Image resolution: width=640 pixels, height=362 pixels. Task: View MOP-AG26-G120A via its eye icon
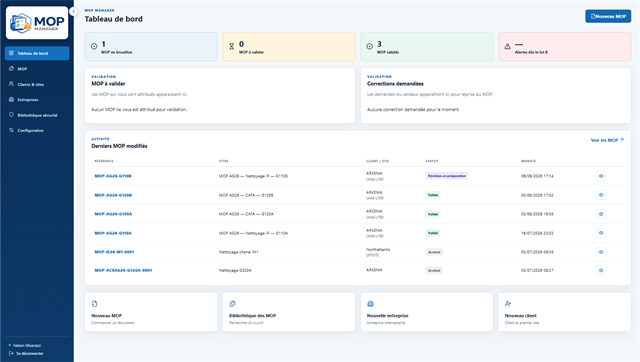click(601, 214)
